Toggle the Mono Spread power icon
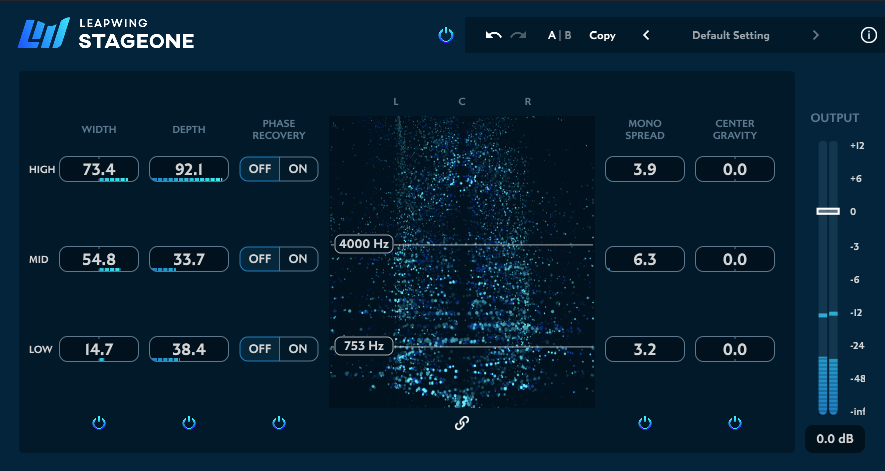The height and width of the screenshot is (471, 885). [x=645, y=423]
